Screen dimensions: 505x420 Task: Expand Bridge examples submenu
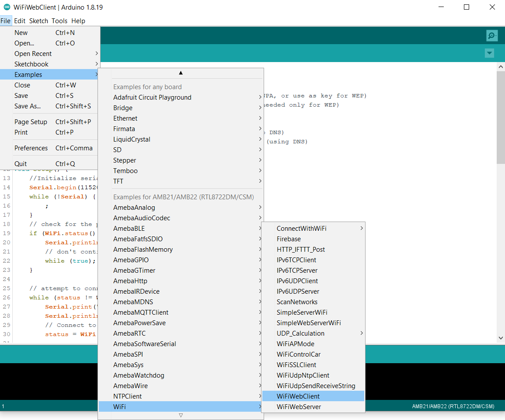(181, 108)
